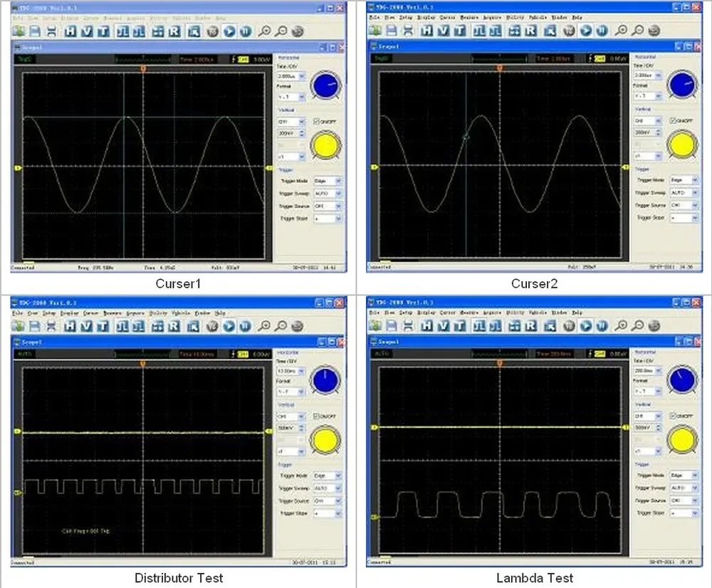Toggle ON/OFF checkbox in Lambda Test window
This screenshot has height=588, width=712.
673,416
